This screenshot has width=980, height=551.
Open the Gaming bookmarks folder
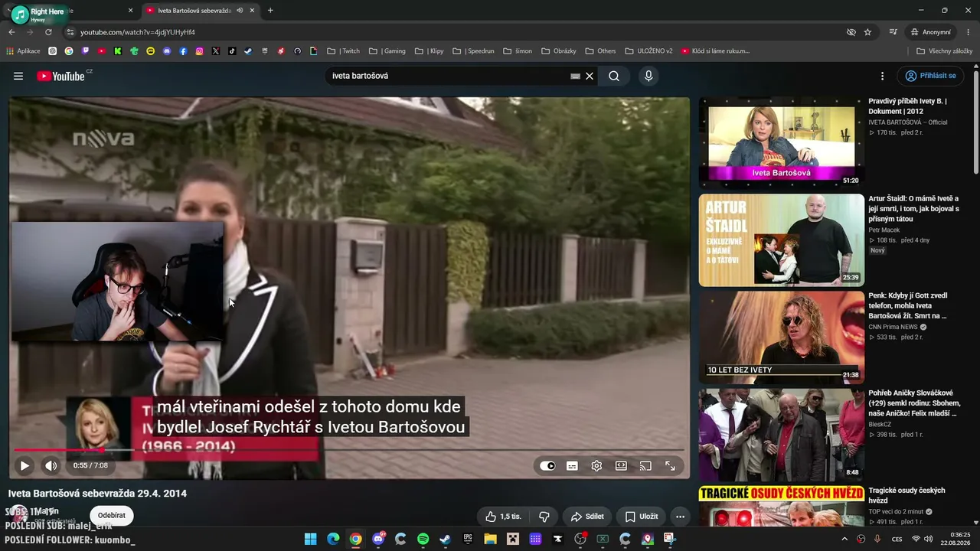[387, 51]
